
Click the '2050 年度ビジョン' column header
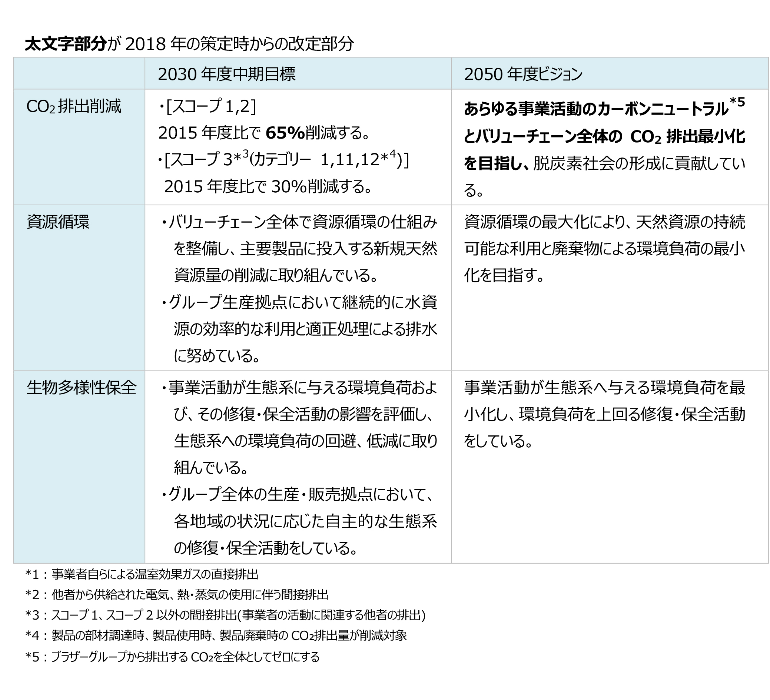(x=523, y=74)
